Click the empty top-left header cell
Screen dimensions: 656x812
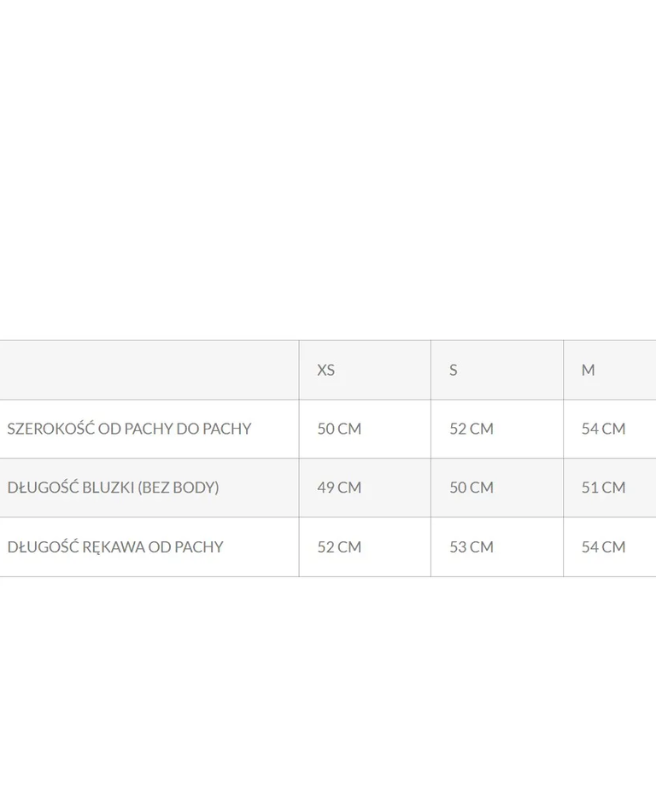point(149,370)
